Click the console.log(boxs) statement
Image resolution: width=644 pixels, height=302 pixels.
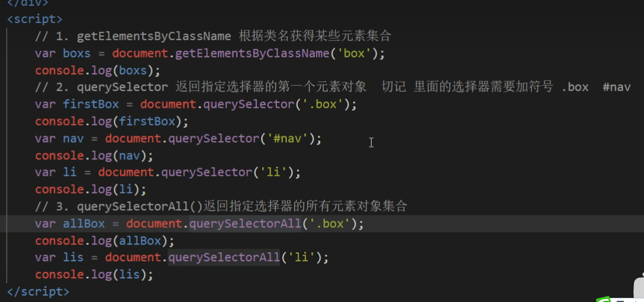[97, 70]
